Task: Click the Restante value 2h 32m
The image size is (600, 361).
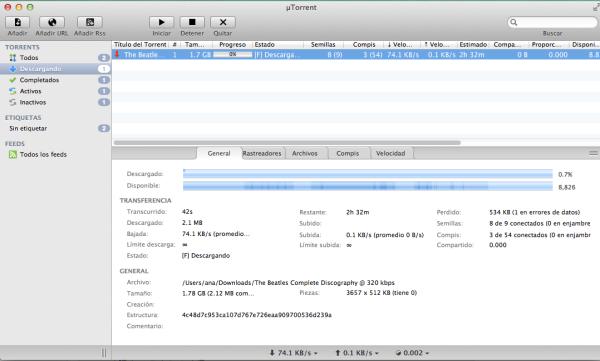Action: click(x=357, y=212)
